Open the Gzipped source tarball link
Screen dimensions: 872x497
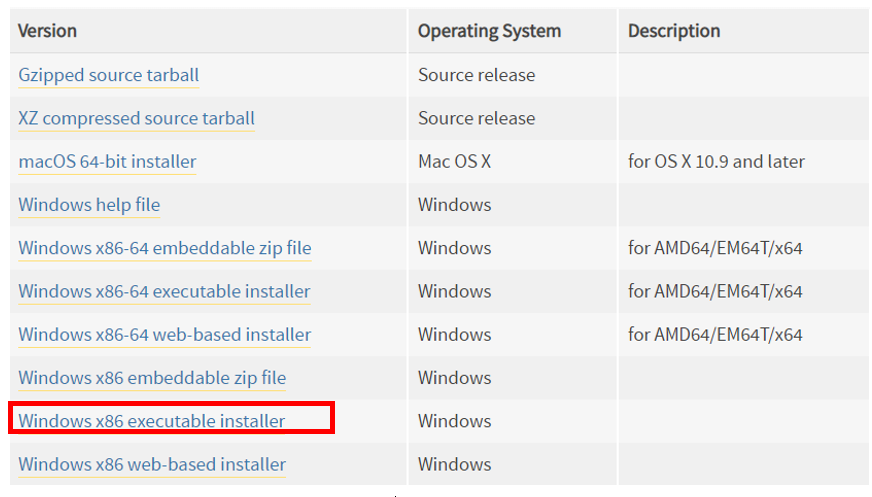click(108, 75)
